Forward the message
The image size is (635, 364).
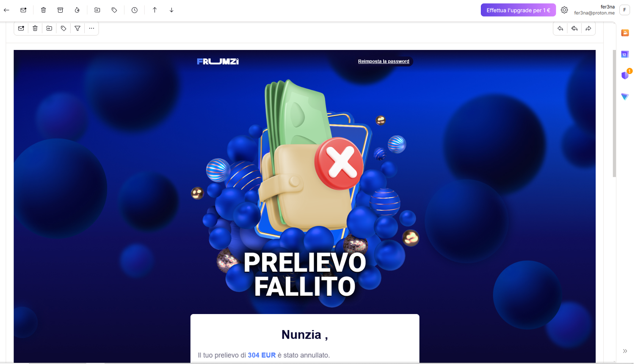[588, 28]
